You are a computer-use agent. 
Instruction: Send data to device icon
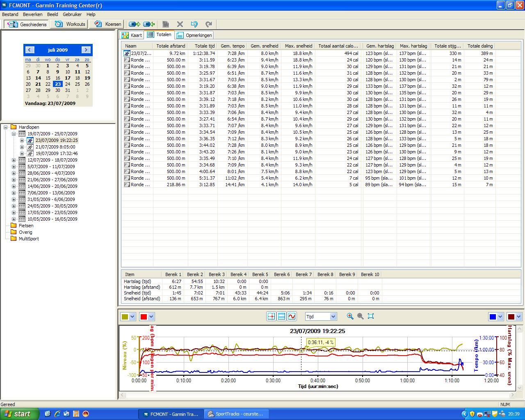click(x=135, y=24)
